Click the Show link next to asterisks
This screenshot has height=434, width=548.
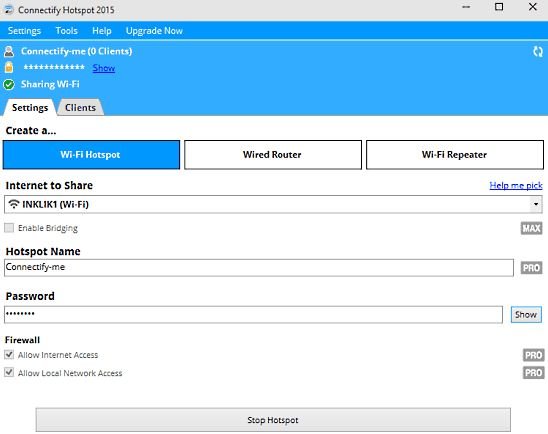click(x=103, y=68)
